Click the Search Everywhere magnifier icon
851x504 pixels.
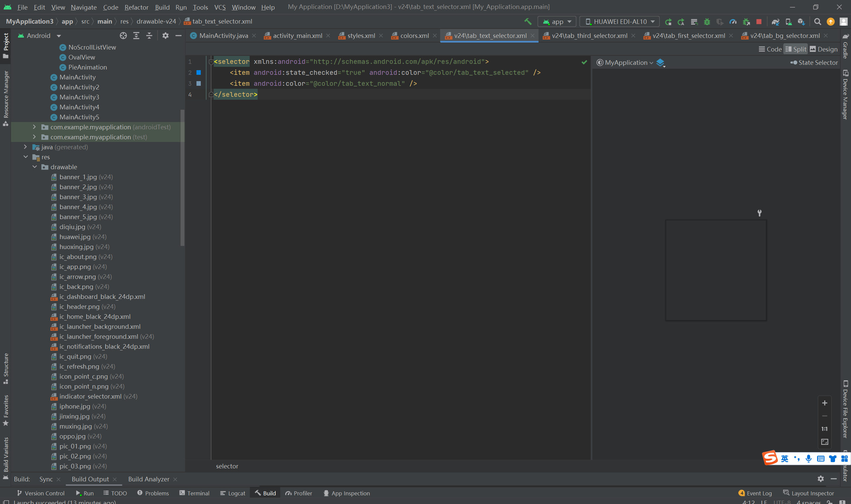click(817, 21)
